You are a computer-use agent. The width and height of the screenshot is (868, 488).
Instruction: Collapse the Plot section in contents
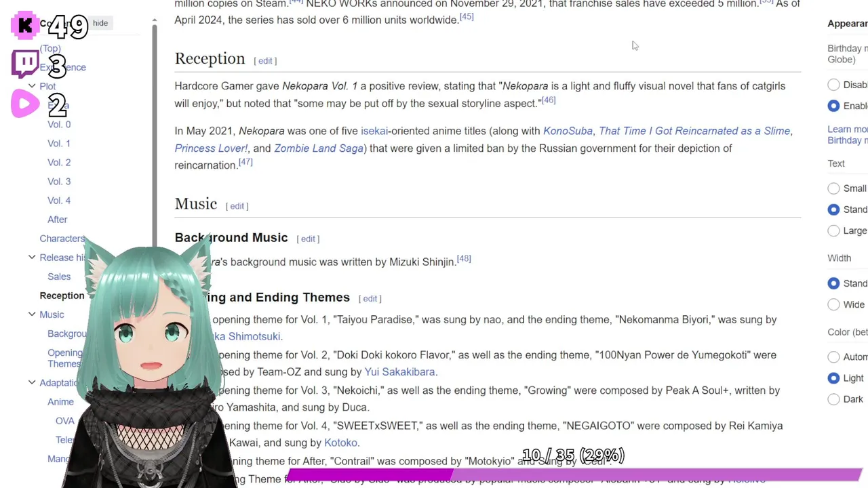coord(32,86)
